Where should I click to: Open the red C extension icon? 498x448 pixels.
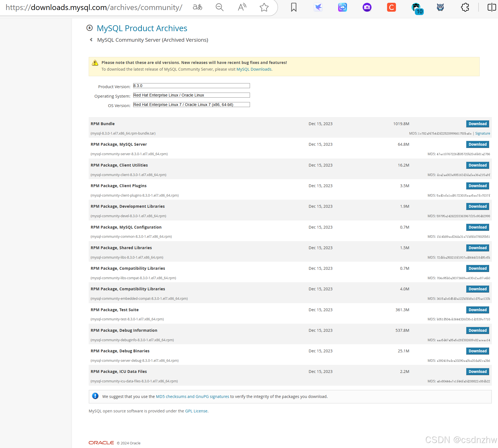click(x=392, y=7)
